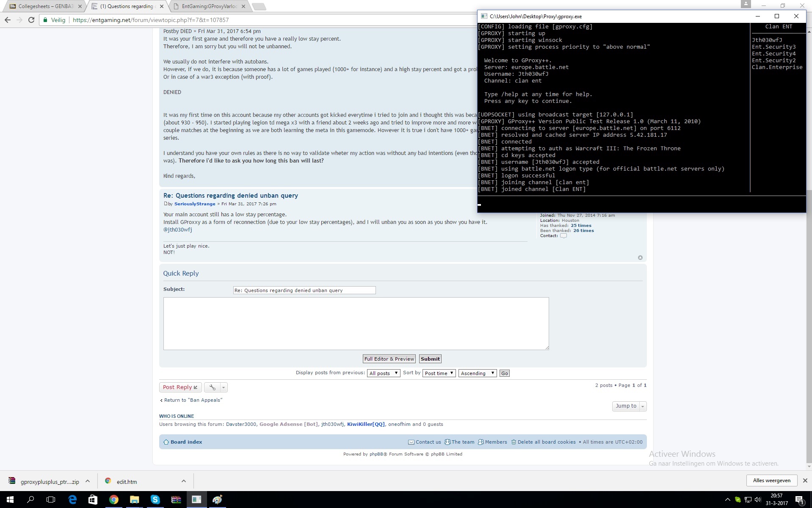812x508 pixels.
Task: Open the Ascending order dropdown
Action: point(478,373)
